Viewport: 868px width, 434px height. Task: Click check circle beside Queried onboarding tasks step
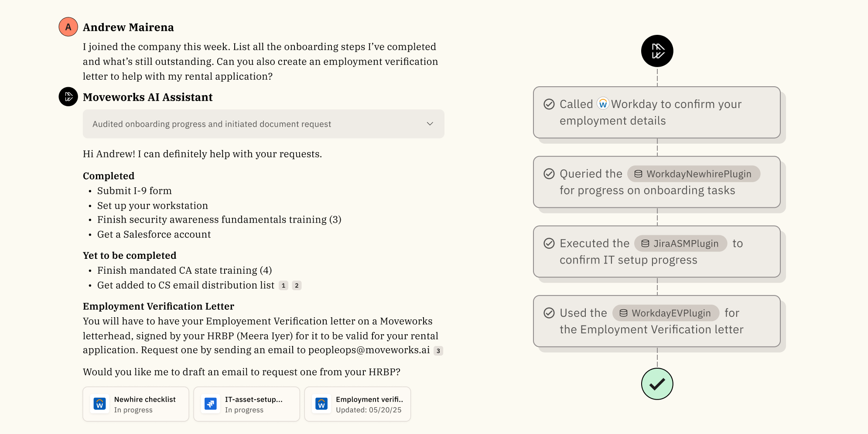coord(549,174)
